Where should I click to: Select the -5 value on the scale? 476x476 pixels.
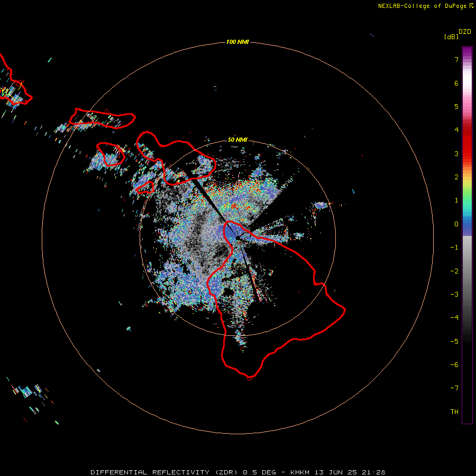[454, 342]
